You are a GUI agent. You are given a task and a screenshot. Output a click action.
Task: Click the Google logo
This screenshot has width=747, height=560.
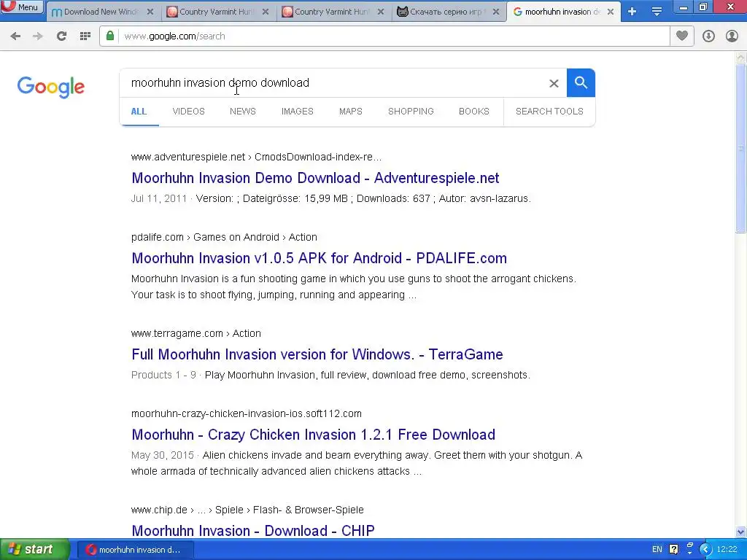click(51, 87)
